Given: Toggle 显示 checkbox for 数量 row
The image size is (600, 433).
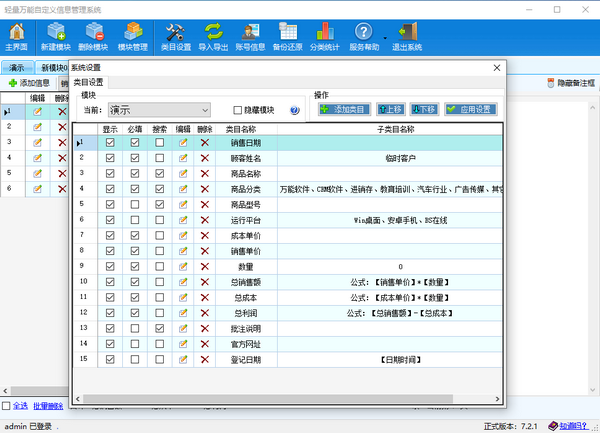Looking at the screenshot, I should pyautogui.click(x=110, y=267).
